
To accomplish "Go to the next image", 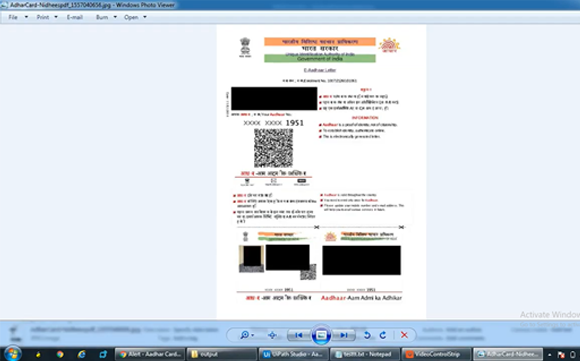I will [344, 335].
